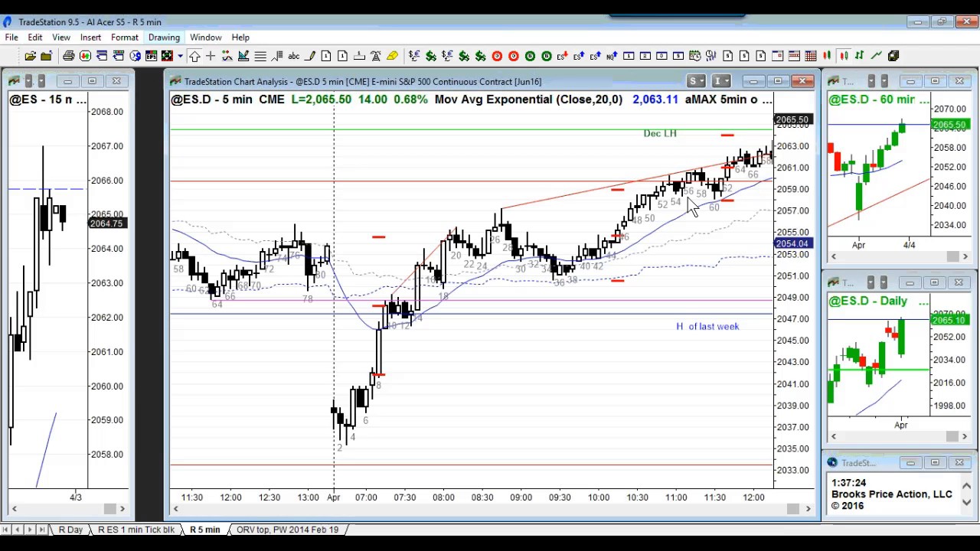The image size is (980, 551).
Task: Open the 'S' dropdown in chart title bar
Action: click(694, 81)
